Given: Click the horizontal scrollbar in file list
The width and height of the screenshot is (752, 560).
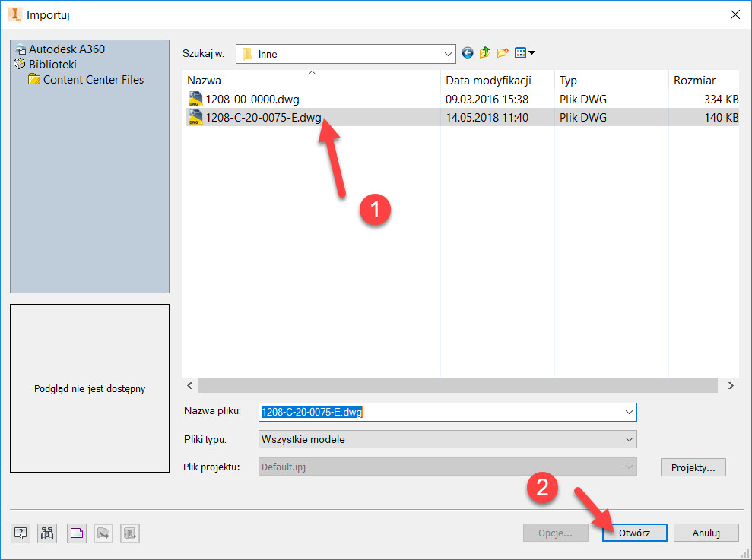Looking at the screenshot, I should tap(456, 386).
